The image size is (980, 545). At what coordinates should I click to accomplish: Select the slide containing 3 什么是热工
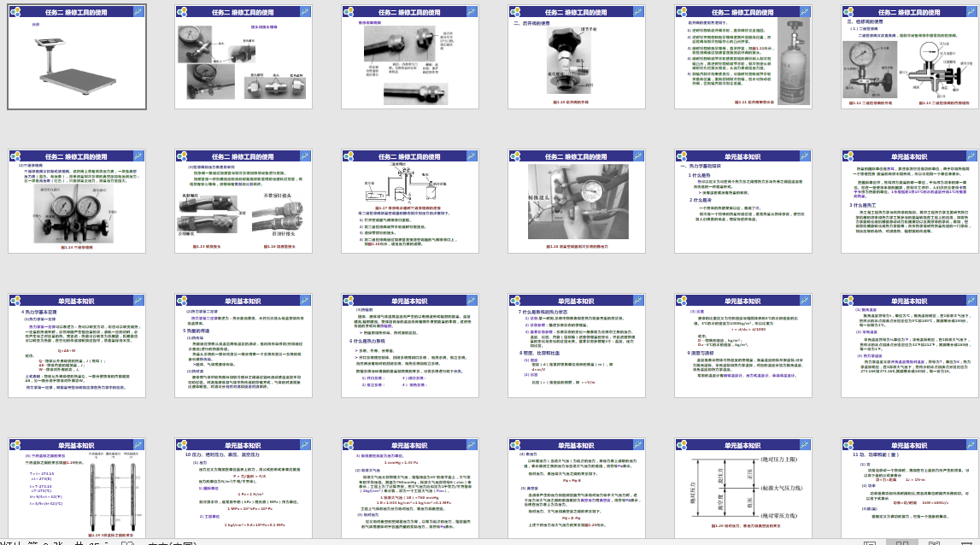(909, 202)
